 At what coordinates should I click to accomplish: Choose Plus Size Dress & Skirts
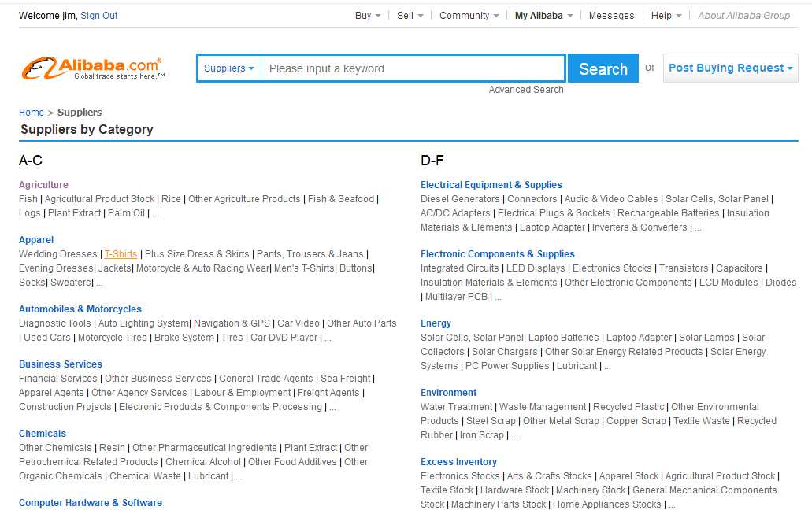pos(197,254)
